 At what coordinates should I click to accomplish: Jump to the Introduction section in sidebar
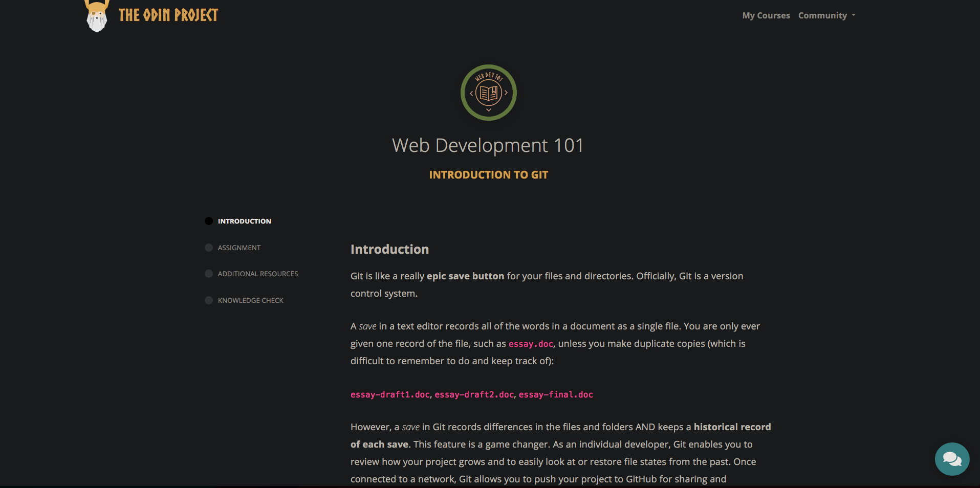245,221
